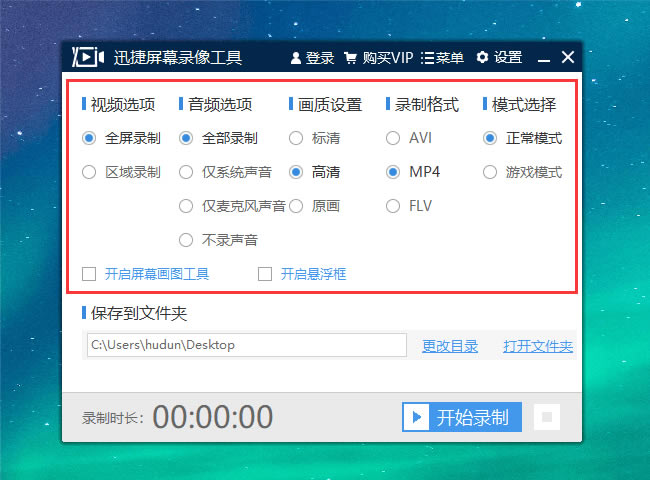This screenshot has height=480, width=650.
Task: Click the login user icon
Action: tap(296, 58)
